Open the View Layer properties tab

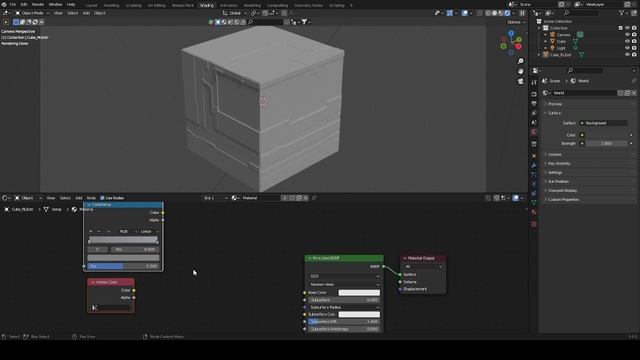pos(534,113)
